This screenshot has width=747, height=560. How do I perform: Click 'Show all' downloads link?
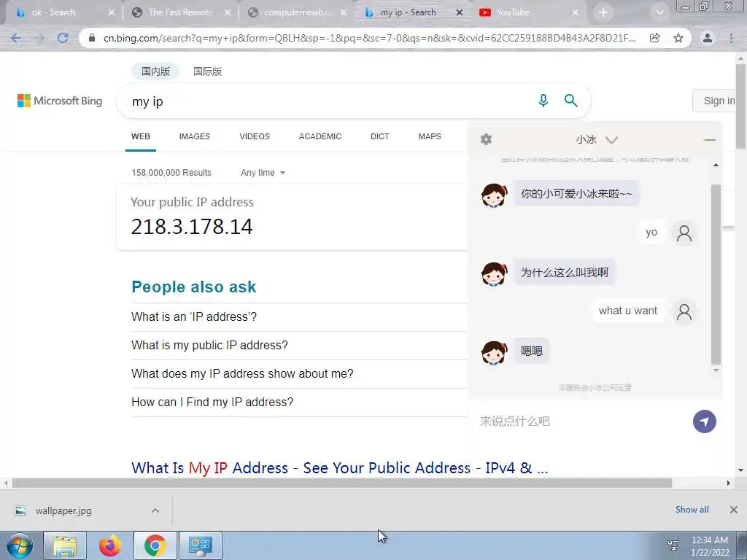[x=692, y=510]
